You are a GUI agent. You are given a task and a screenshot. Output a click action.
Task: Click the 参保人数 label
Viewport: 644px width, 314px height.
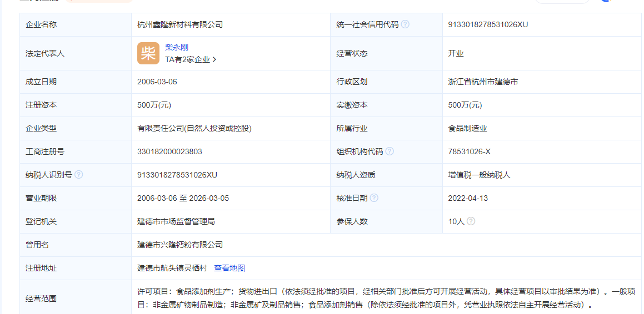[352, 222]
